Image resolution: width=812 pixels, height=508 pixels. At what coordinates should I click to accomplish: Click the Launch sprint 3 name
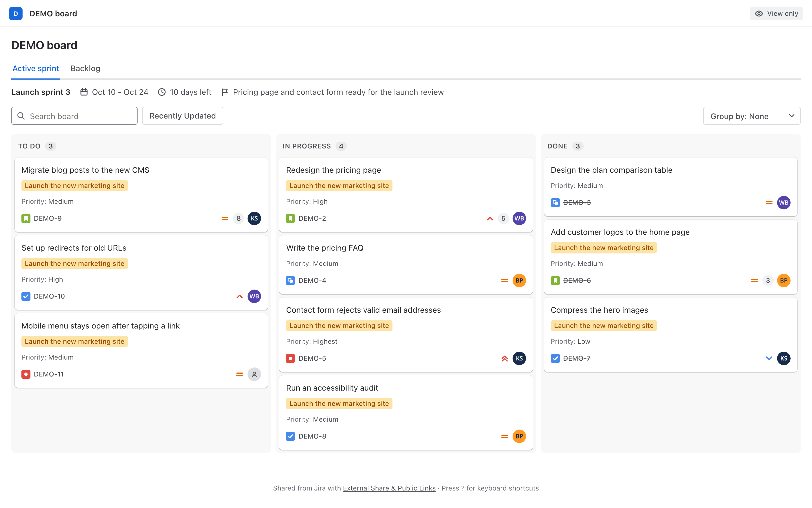point(41,92)
